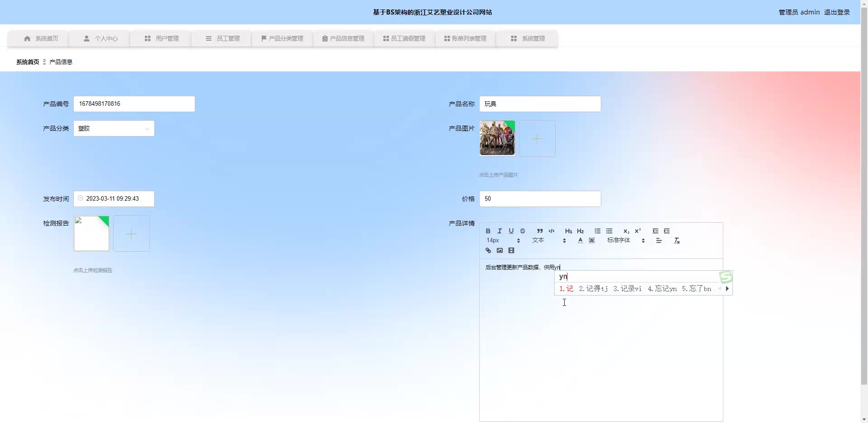
Task: Click the 产品名称 input showing 玩具
Action: pos(540,104)
